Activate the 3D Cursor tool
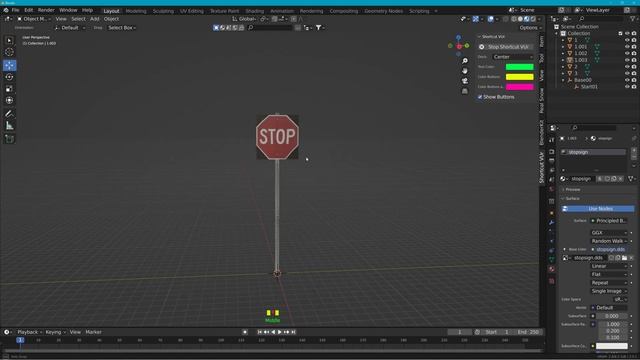This screenshot has width=640, height=360. click(x=9, y=52)
